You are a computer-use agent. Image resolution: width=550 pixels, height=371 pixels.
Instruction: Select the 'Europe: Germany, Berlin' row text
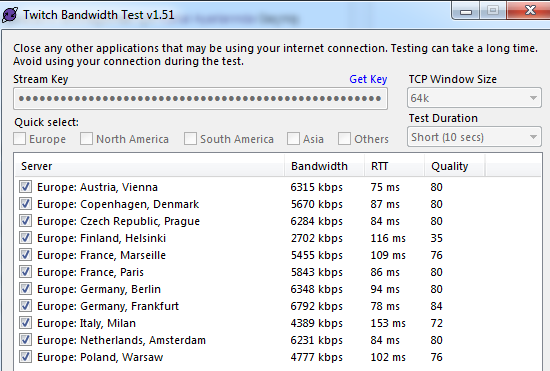pos(99,289)
